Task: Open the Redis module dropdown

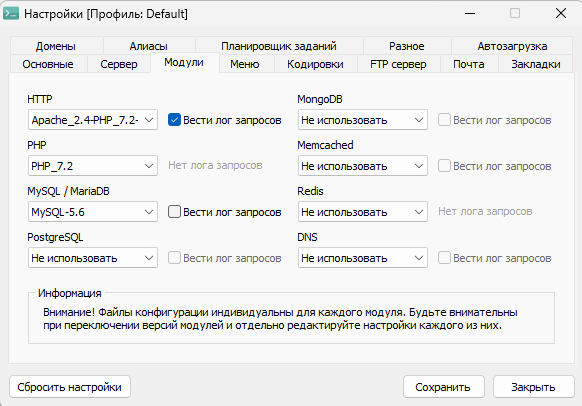Action: 363,212
